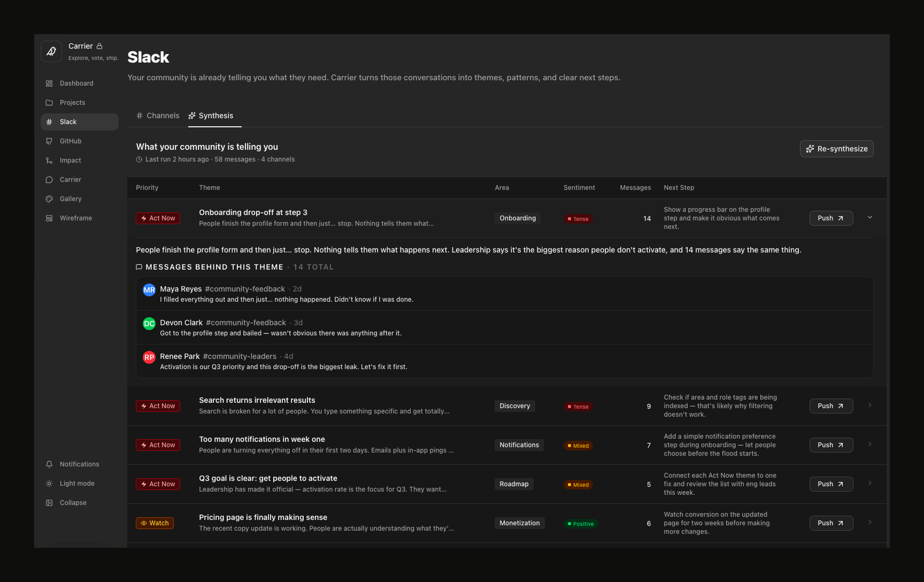Click the sparkle icon on Synthesis tab
Image resolution: width=924 pixels, height=582 pixels.
tap(192, 116)
